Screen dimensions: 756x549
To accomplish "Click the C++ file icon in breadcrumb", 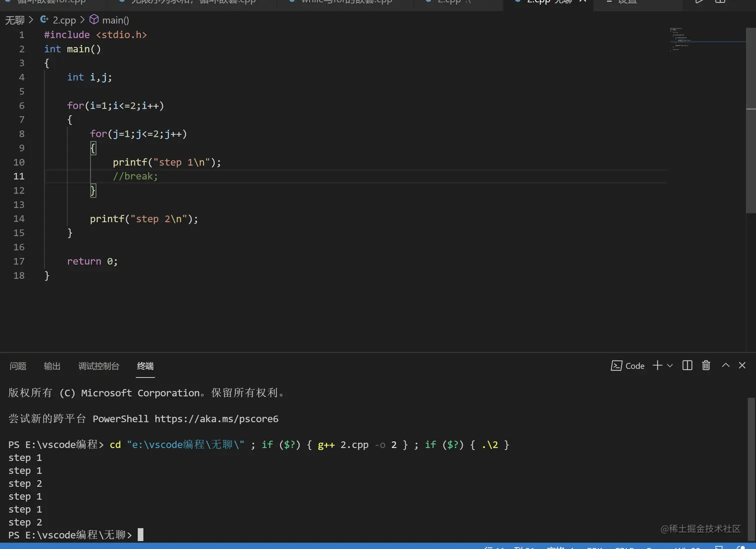I will [44, 19].
